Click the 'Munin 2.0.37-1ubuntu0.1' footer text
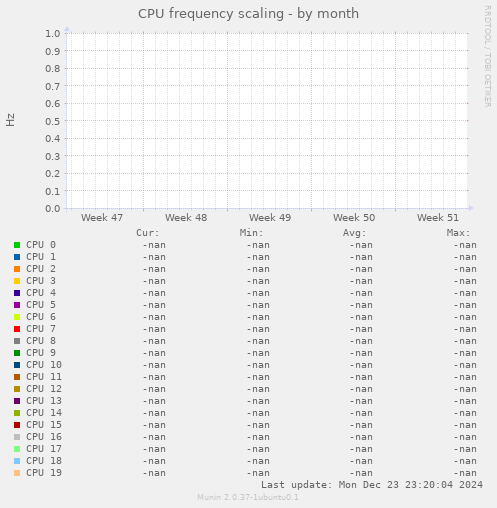The image size is (497, 508). (x=248, y=497)
